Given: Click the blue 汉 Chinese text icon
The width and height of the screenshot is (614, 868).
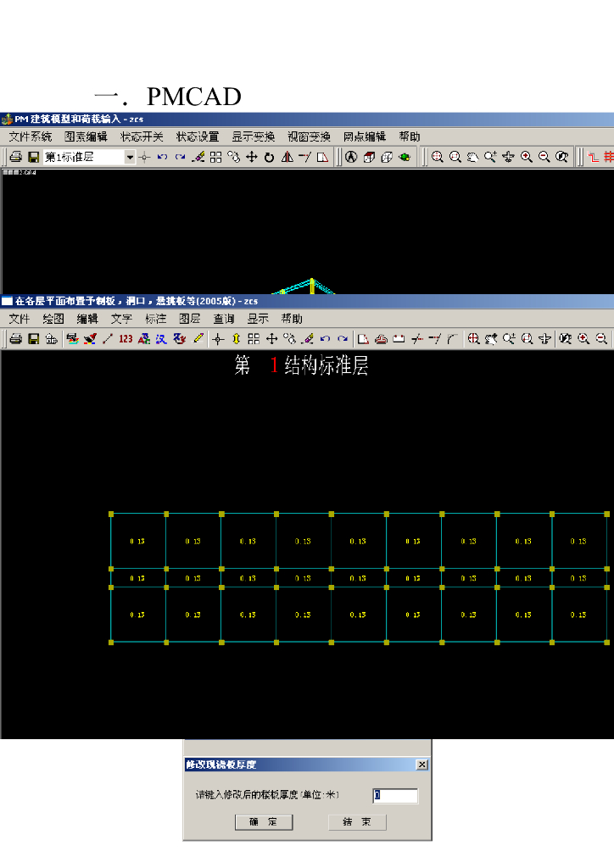Looking at the screenshot, I should point(161,339).
